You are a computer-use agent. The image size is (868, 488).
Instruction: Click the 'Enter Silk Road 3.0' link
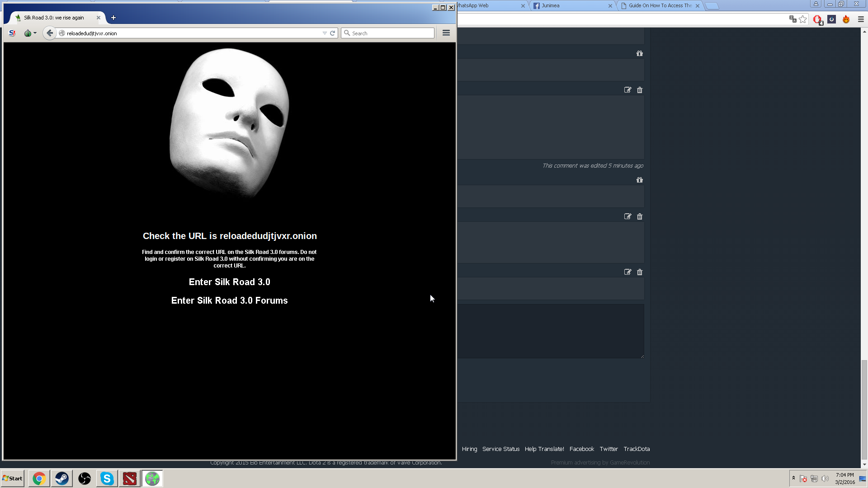[x=229, y=282]
